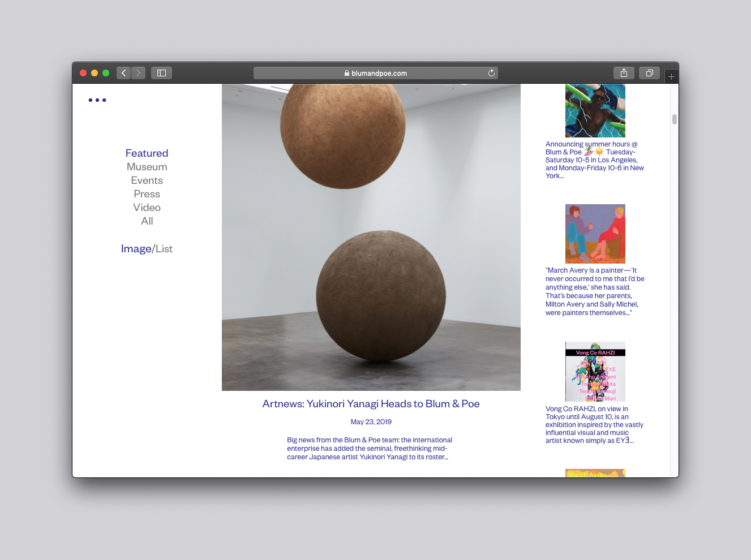
Task: Open a new tab with plus button
Action: [x=671, y=76]
